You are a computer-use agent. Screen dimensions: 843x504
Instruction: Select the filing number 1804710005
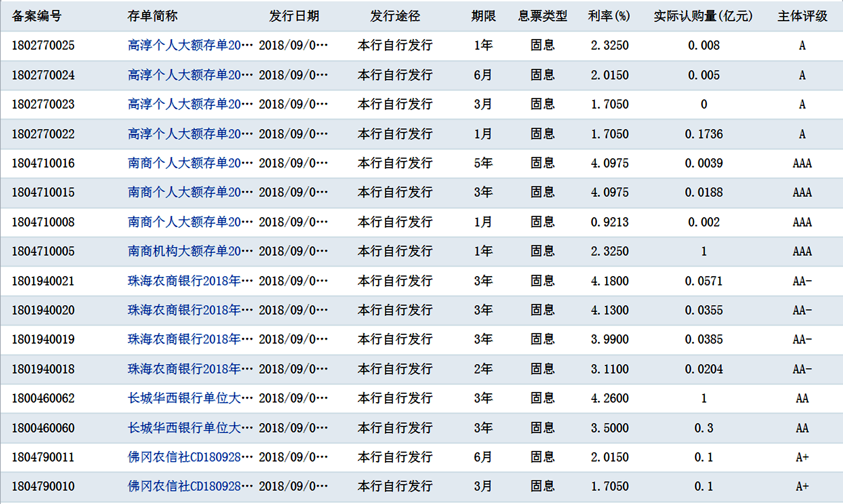[x=43, y=251]
